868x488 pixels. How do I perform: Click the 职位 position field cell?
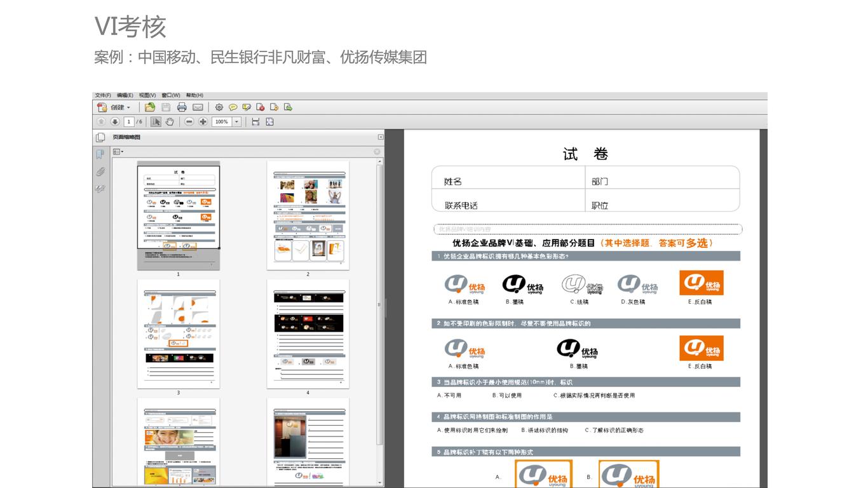tap(663, 201)
